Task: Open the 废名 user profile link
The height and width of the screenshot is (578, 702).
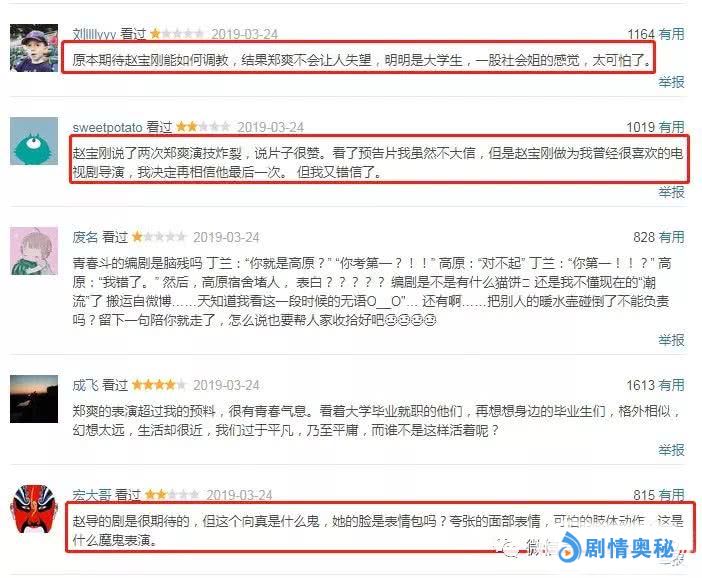Action: [85, 237]
